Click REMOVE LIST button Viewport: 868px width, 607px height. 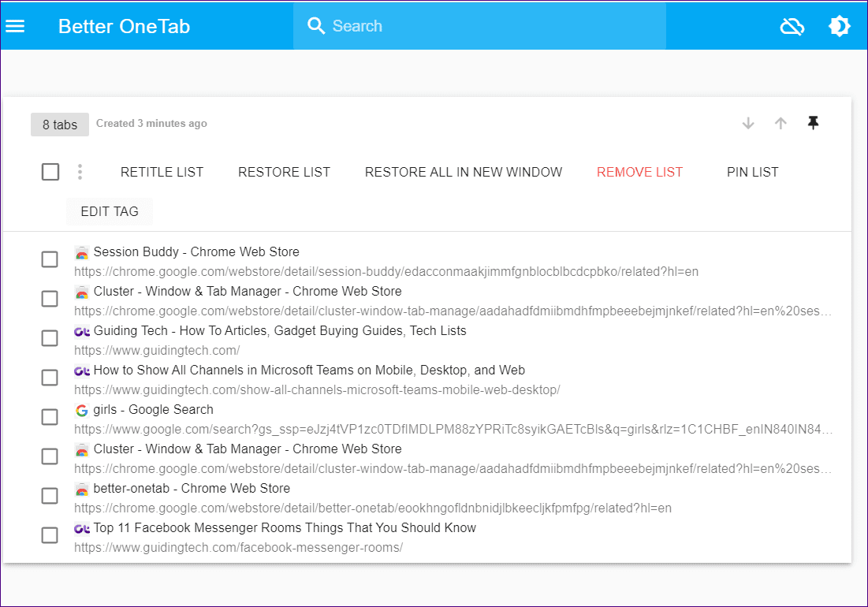point(639,172)
